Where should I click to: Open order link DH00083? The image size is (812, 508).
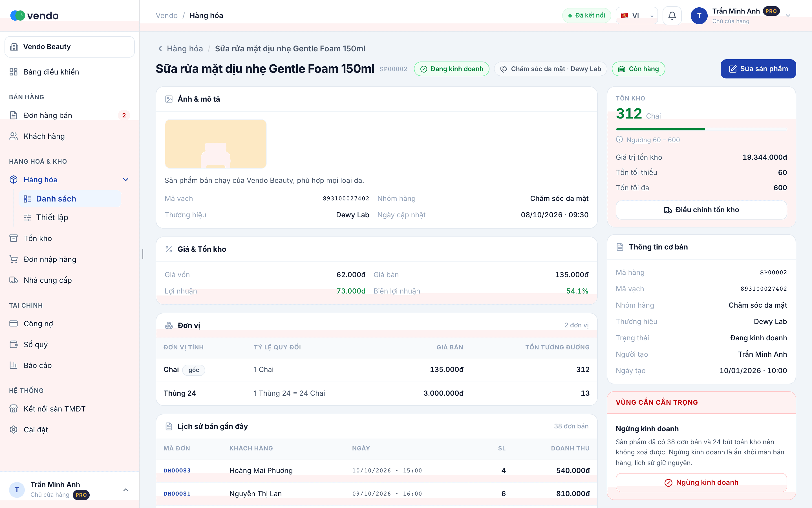[177, 470]
